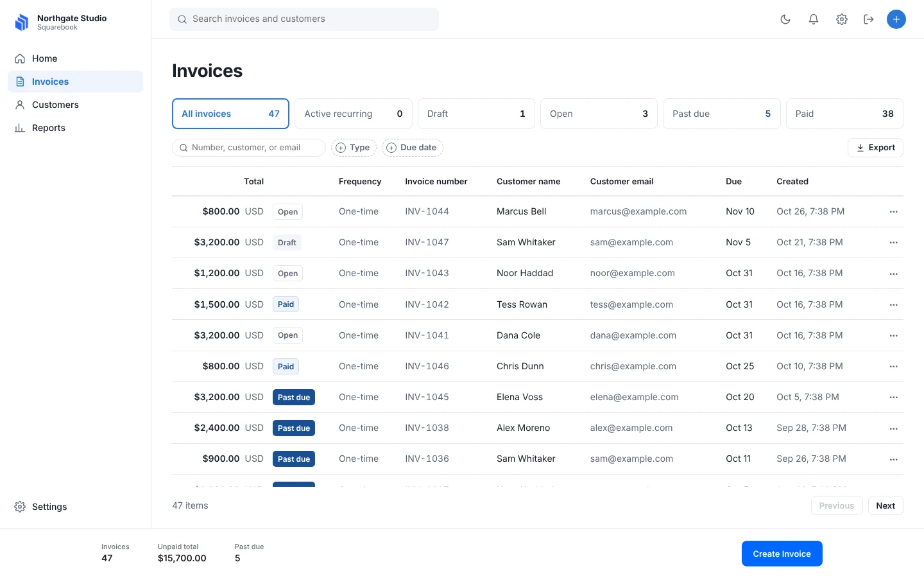Image resolution: width=924 pixels, height=578 pixels.
Task: Open row actions for INV-1038
Action: pos(894,428)
